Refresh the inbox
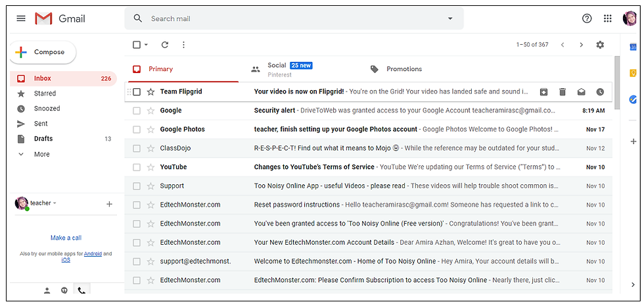This screenshot has width=644, height=306. coord(165,45)
